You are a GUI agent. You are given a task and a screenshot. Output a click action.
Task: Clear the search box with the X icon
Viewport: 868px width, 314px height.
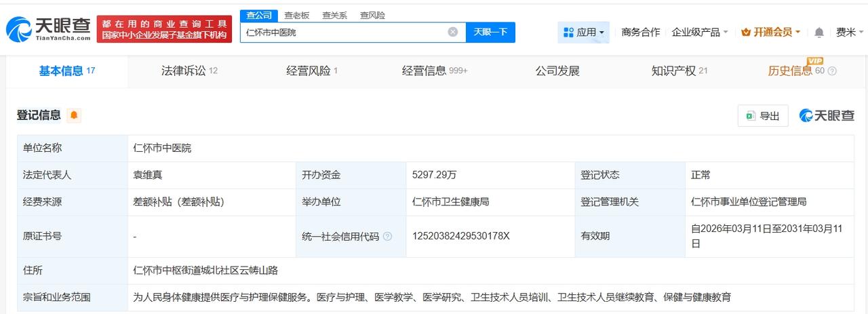click(x=452, y=32)
